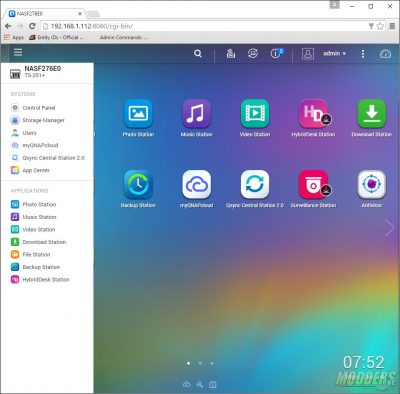The width and height of the screenshot is (400, 394).
Task: Launch Download Station desktop icon
Action: 371,114
